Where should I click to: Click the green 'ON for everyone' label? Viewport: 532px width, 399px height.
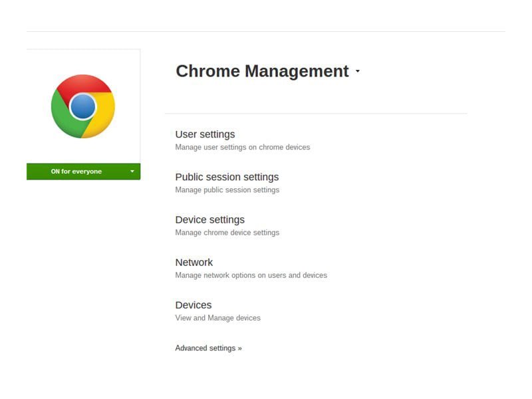click(x=76, y=172)
